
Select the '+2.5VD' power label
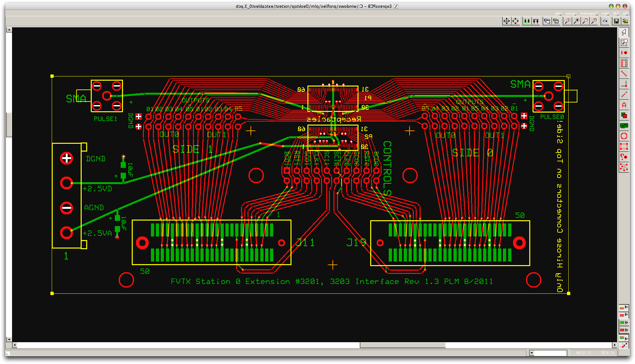[97, 189]
